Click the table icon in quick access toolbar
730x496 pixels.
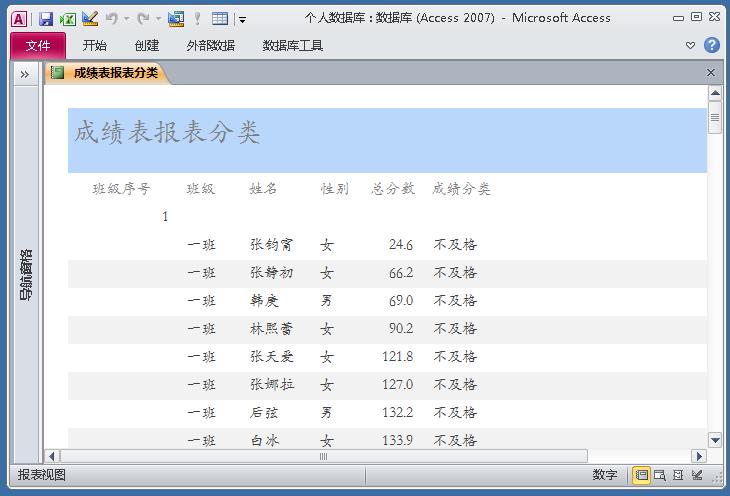coord(220,18)
